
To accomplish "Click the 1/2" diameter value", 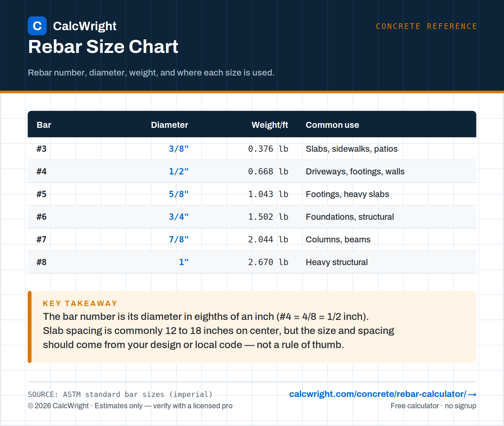I will pyautogui.click(x=179, y=171).
